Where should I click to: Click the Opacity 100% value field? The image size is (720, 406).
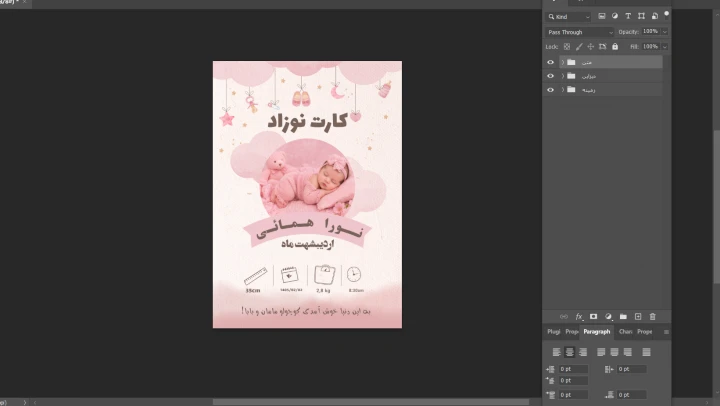pos(651,32)
